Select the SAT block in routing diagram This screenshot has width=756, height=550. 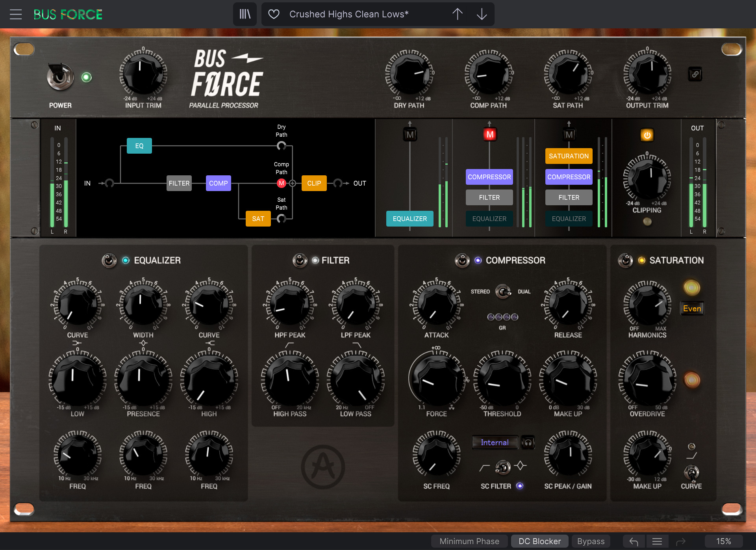(x=258, y=219)
